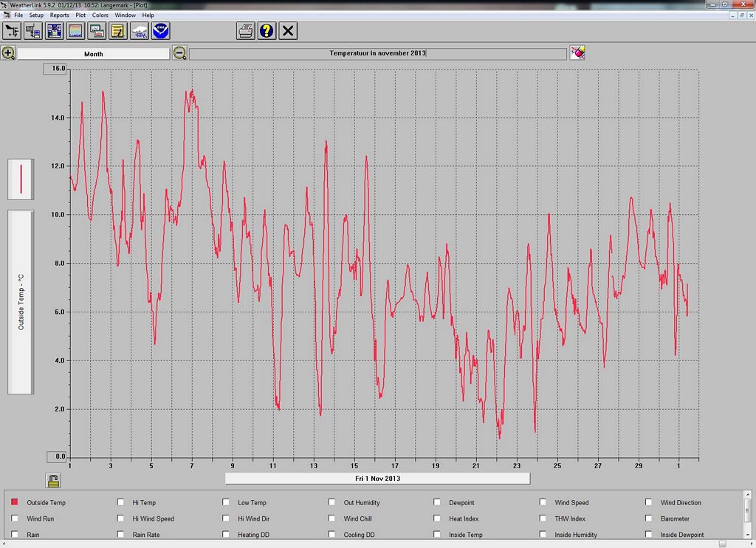Check the Wind Chill checkbox

(331, 518)
